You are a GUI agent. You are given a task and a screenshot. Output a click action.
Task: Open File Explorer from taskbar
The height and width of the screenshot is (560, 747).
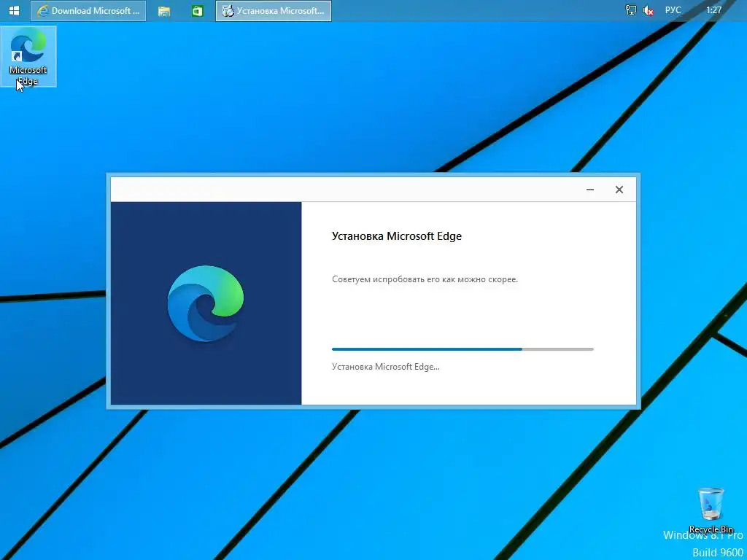click(164, 10)
